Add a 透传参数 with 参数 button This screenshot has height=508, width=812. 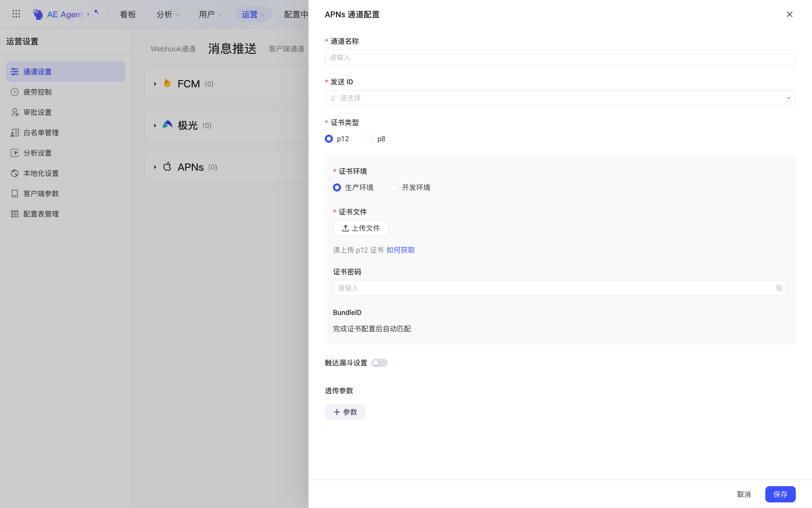345,412
